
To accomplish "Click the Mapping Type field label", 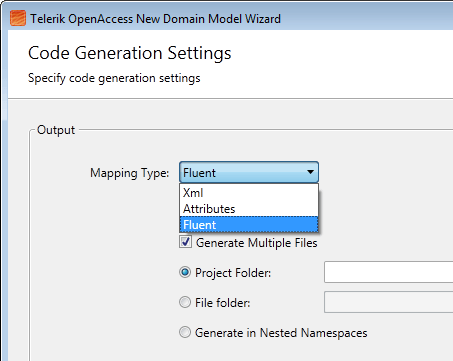I will [130, 173].
